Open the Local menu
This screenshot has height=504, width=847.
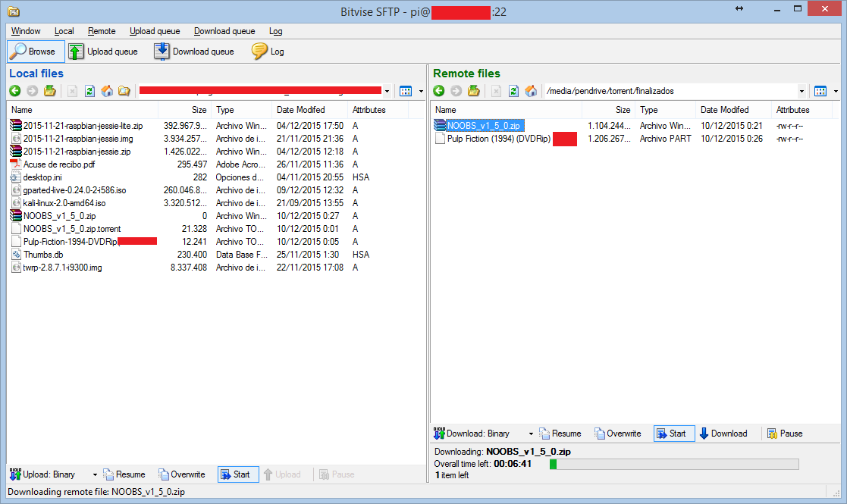tap(64, 31)
